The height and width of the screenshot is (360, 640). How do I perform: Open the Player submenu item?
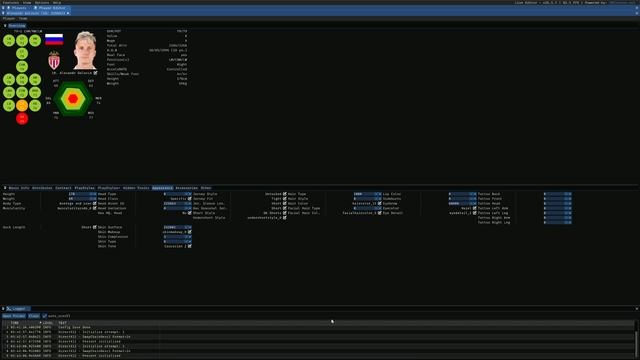pos(9,18)
